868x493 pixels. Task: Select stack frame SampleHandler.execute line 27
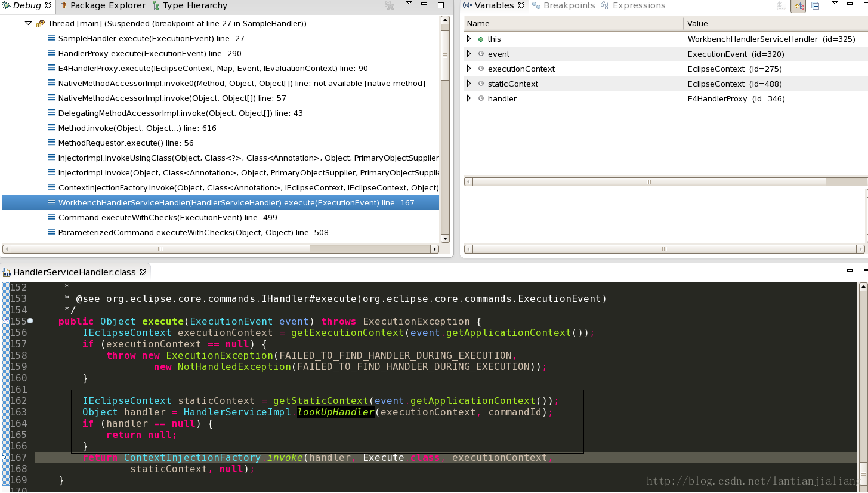click(151, 38)
